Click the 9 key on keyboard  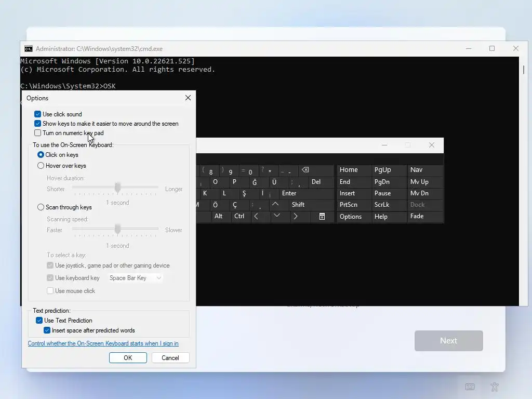229,170
